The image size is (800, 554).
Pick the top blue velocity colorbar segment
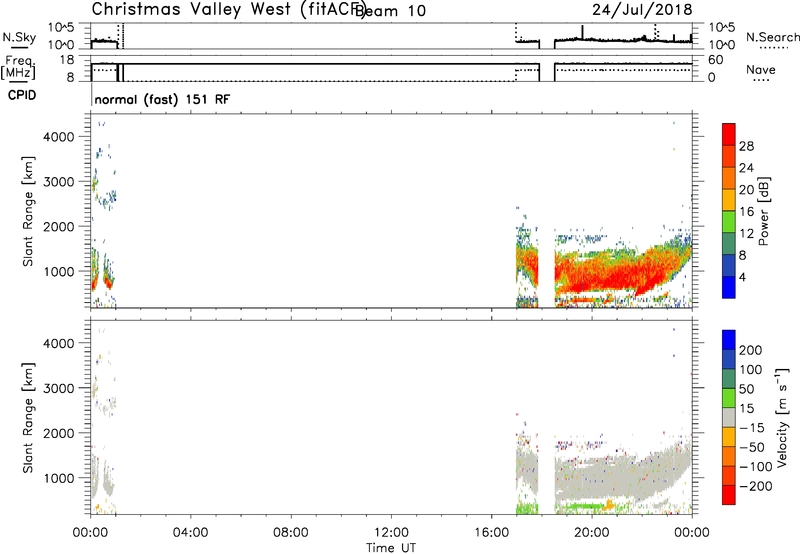click(729, 340)
